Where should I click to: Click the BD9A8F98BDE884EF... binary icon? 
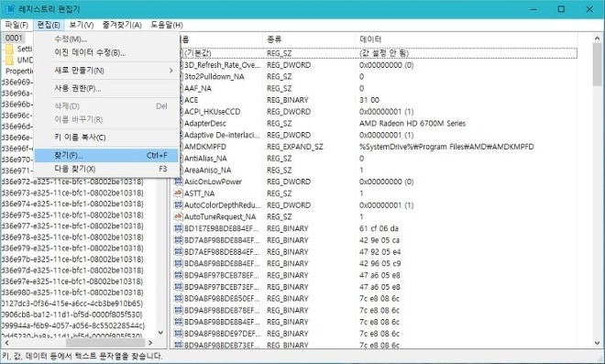tap(178, 322)
